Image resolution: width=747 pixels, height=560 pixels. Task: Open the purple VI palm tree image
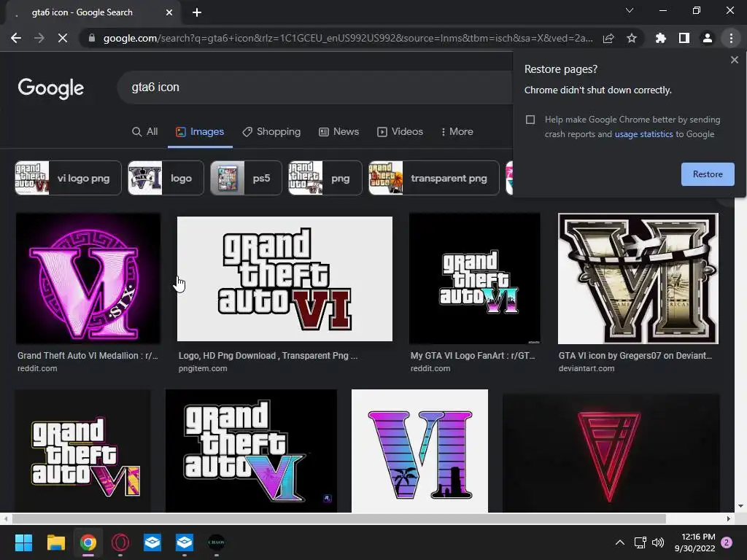coord(419,451)
